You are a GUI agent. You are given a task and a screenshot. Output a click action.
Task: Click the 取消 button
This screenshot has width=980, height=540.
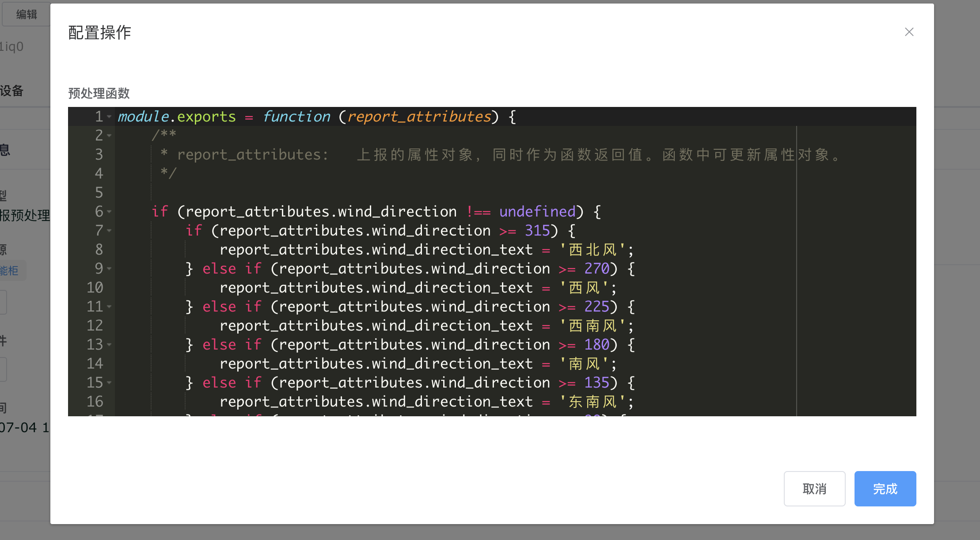click(814, 489)
